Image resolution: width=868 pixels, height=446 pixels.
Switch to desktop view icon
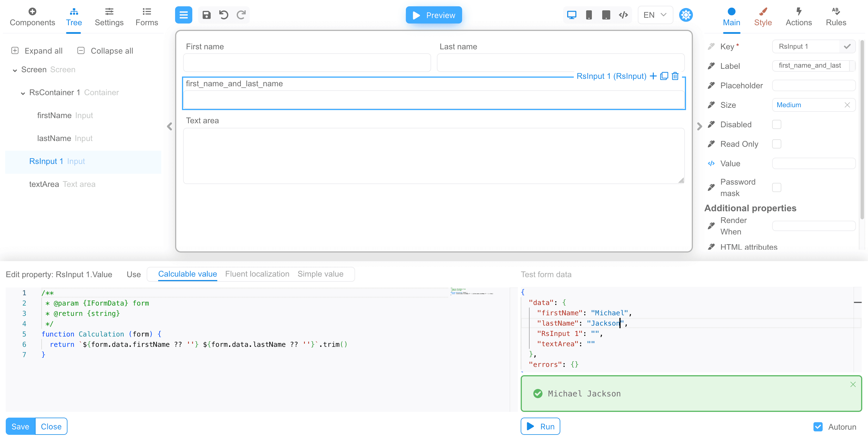coord(571,15)
